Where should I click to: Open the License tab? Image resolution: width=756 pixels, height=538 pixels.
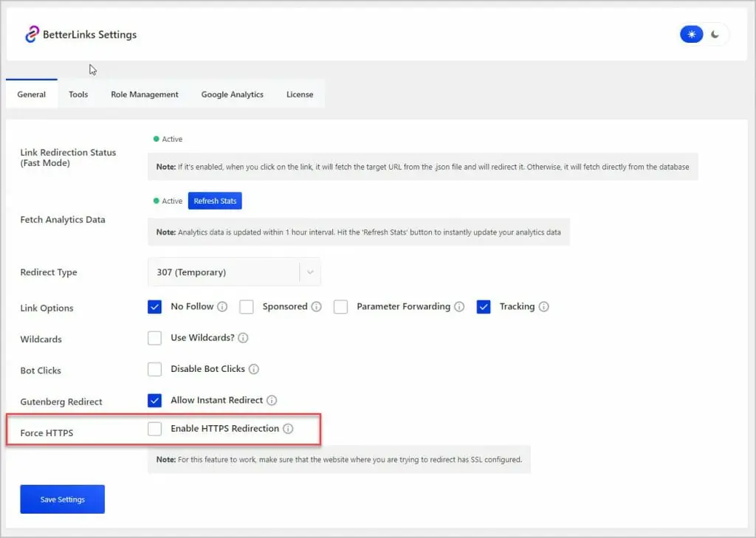[300, 94]
